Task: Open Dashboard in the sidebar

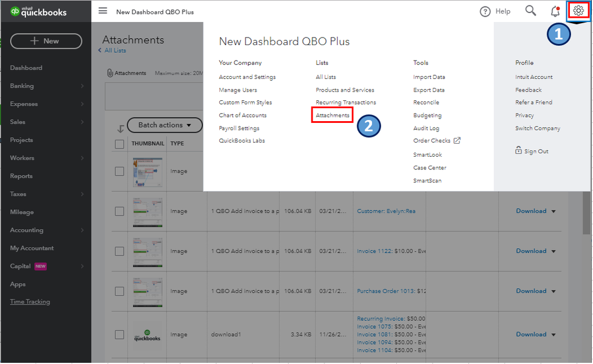Action: pyautogui.click(x=26, y=68)
